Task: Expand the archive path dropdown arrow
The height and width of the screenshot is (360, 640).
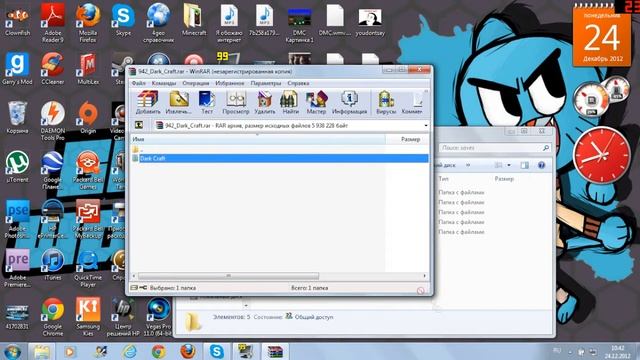Action: [x=426, y=125]
